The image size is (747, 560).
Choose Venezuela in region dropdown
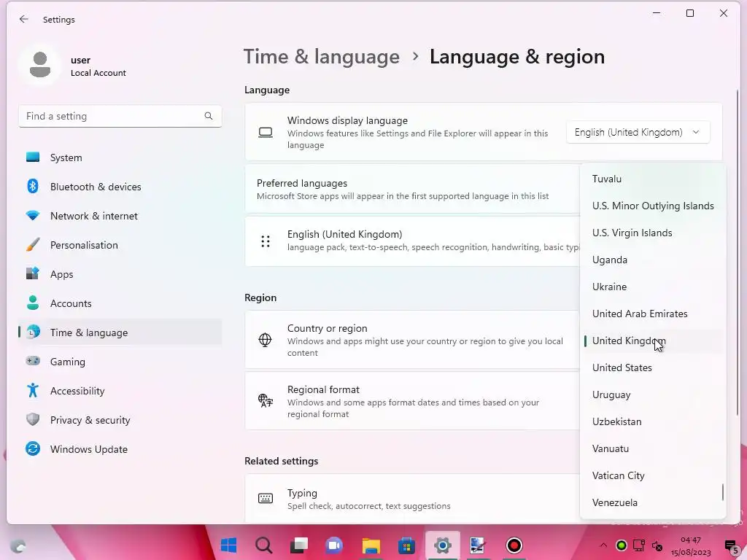(653, 502)
